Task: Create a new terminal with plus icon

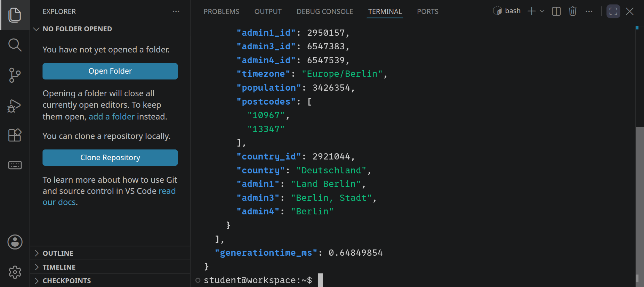Action: pos(531,11)
